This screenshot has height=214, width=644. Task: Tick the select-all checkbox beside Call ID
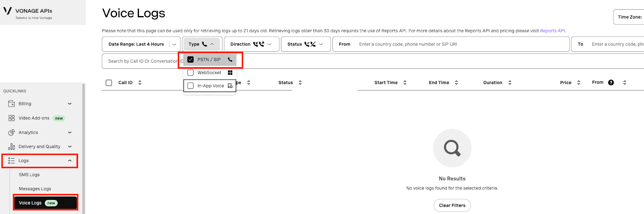point(109,82)
